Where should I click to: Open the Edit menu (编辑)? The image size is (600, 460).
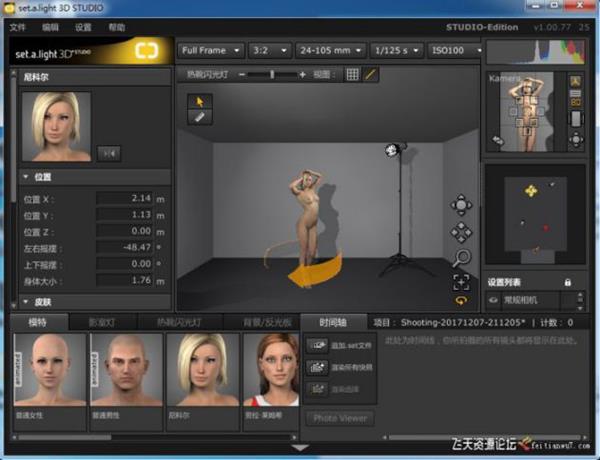(x=51, y=27)
